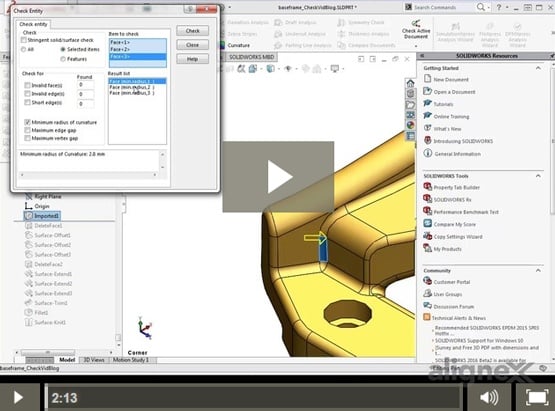The width and height of the screenshot is (555, 411).
Task: Open Customer Portal link
Action: pos(447,282)
